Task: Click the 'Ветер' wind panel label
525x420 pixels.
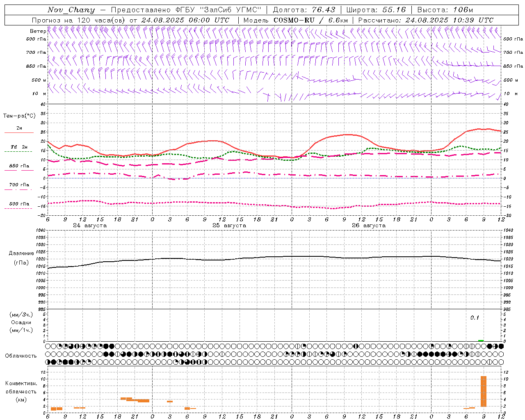Action: (38, 31)
